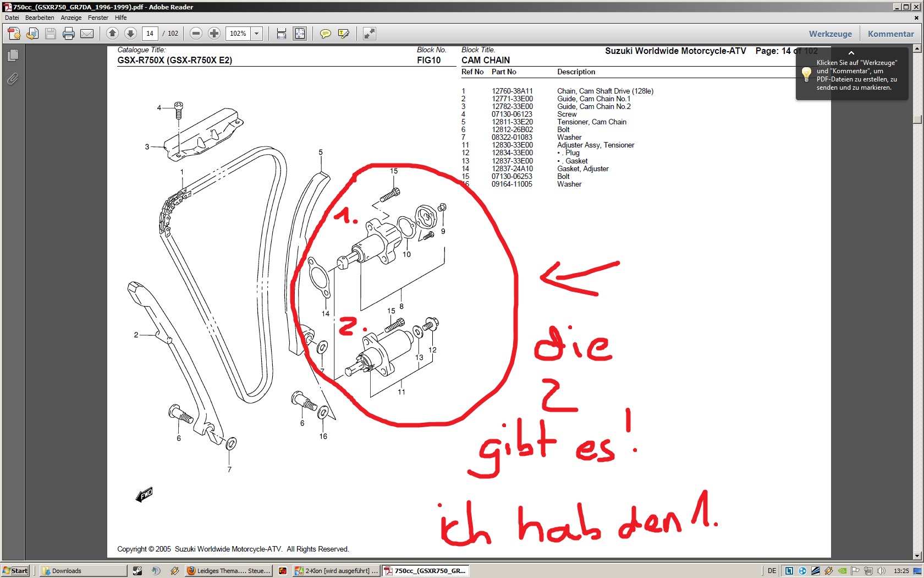Click the action center flag tray icon
The height and width of the screenshot is (578, 924).
[x=855, y=571]
